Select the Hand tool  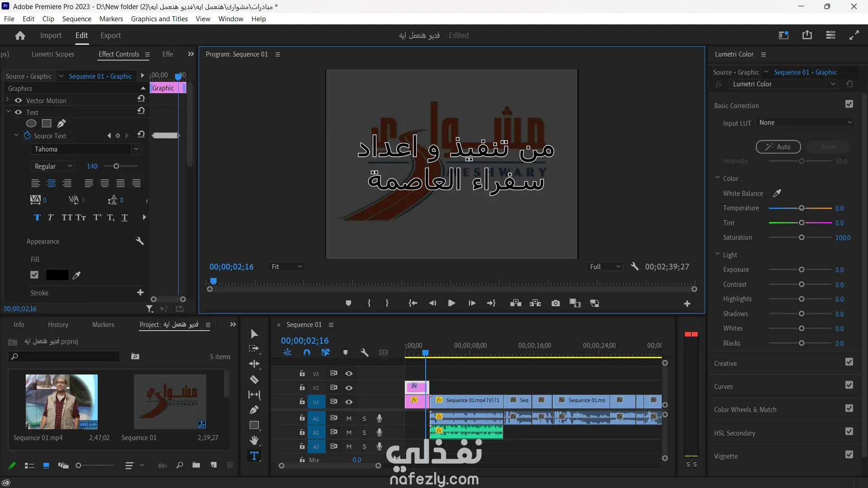click(x=254, y=441)
